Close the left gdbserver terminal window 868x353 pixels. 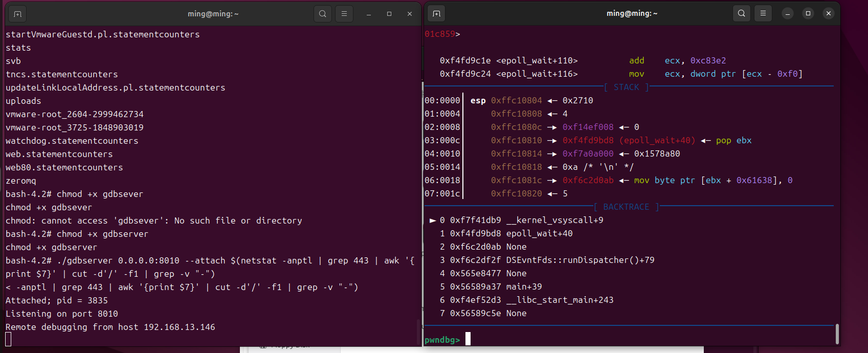pos(410,14)
